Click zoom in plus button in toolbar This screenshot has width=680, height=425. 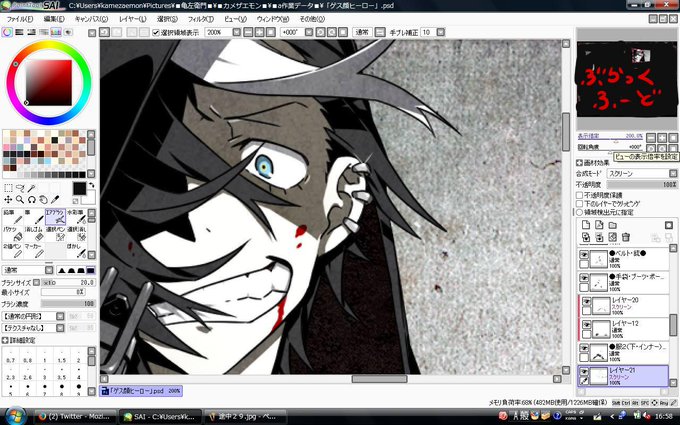click(259, 32)
